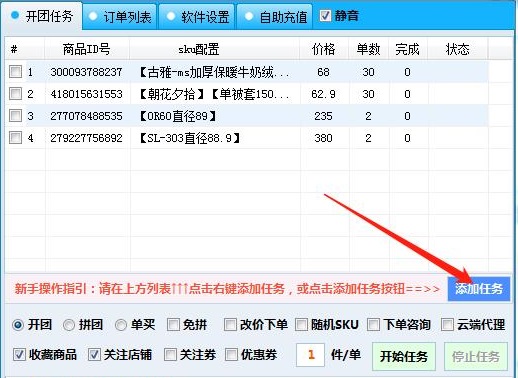
Task: Click the 单数 column header
Action: 368,49
